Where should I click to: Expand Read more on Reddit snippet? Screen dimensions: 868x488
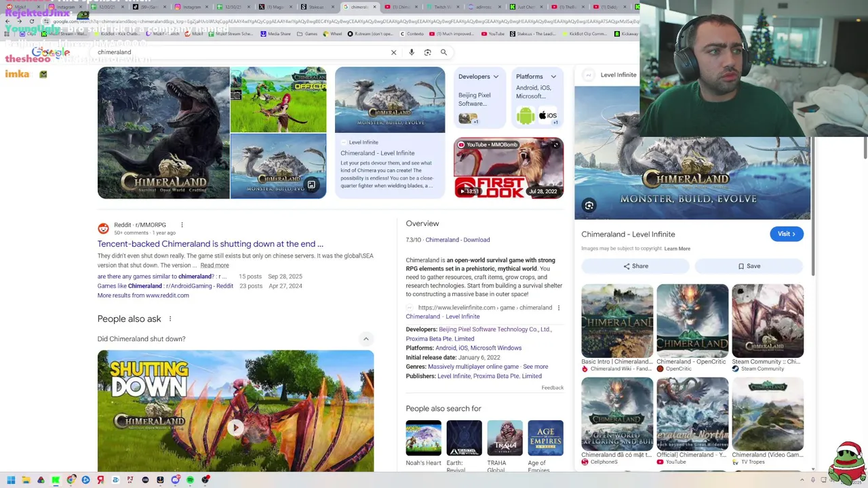tap(214, 265)
